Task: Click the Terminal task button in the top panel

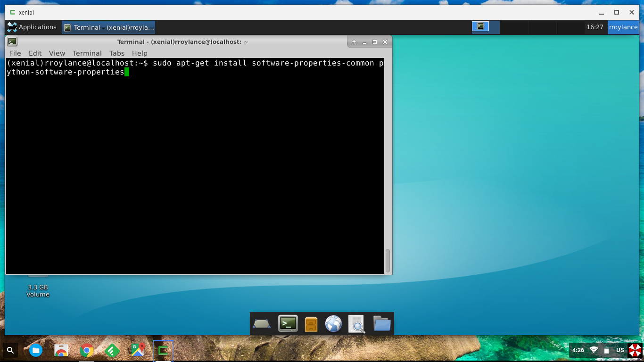Action: tap(108, 27)
